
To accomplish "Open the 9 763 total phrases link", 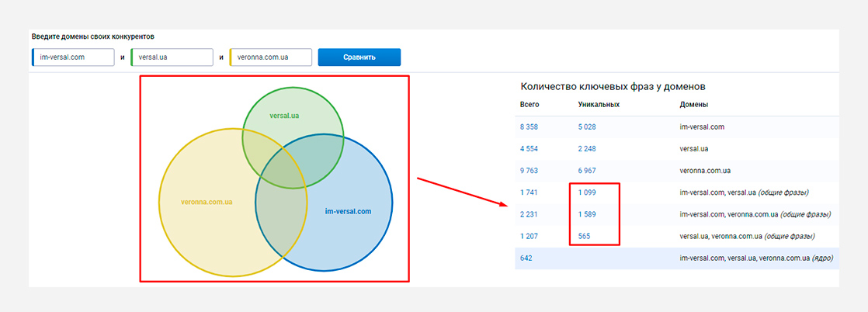I will click(x=529, y=171).
